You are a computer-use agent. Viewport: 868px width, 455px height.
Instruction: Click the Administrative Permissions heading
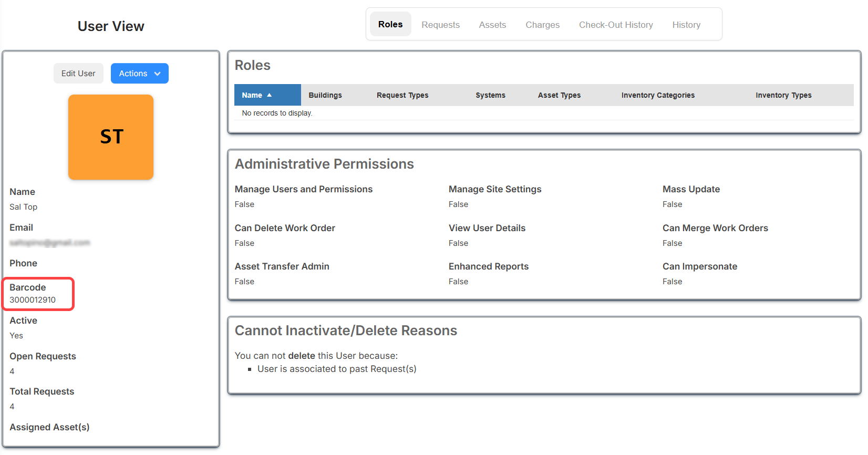coord(324,164)
